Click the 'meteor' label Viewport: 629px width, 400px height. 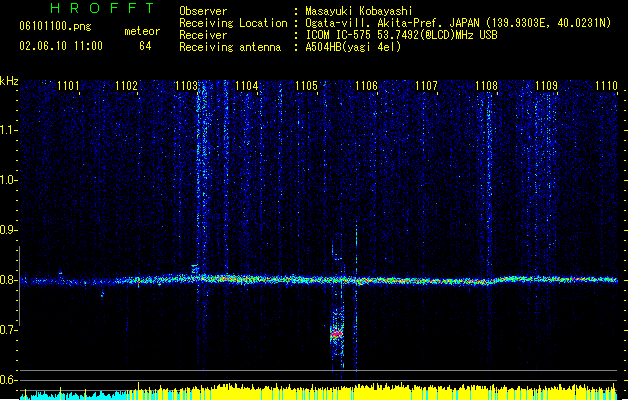click(142, 31)
